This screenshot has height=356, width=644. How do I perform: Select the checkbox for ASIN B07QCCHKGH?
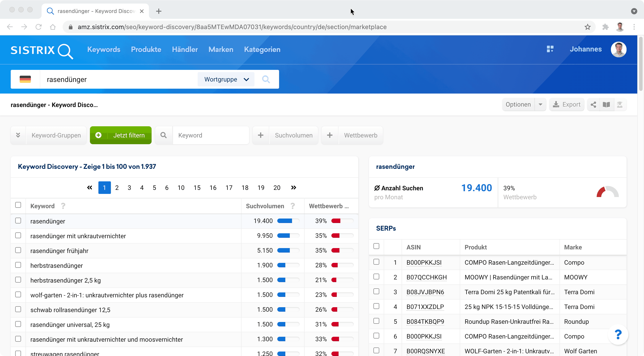376,277
